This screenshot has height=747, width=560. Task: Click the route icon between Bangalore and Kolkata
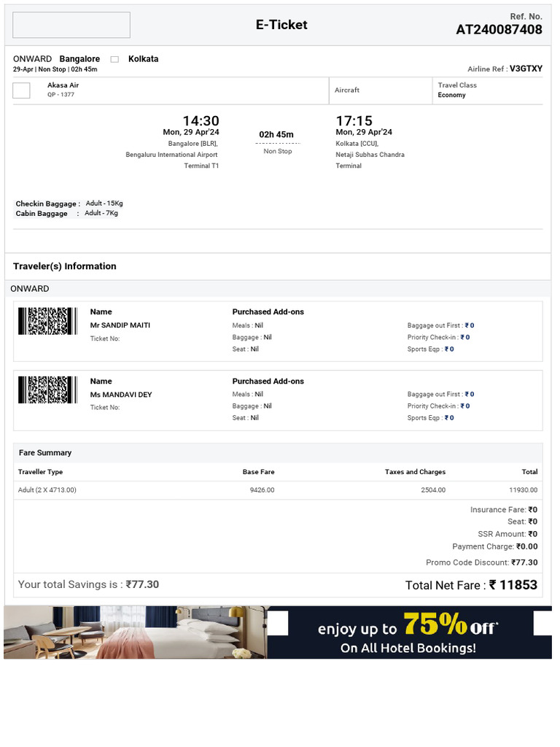[x=114, y=59]
